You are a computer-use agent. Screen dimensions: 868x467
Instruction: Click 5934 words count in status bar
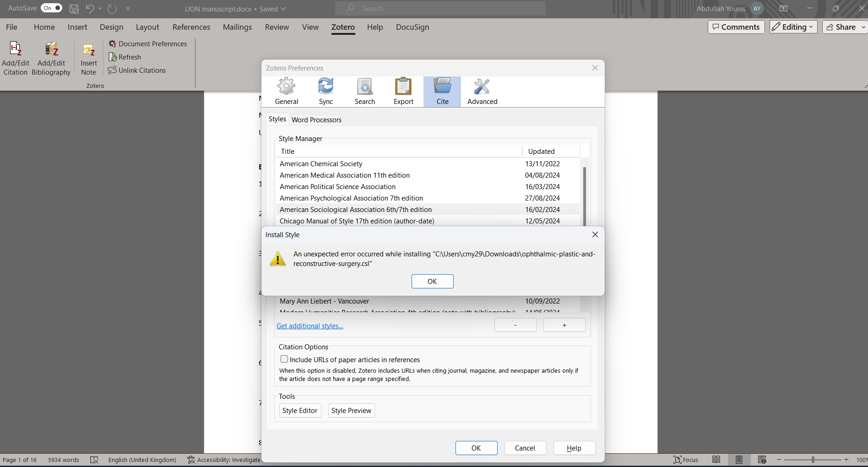64,460
